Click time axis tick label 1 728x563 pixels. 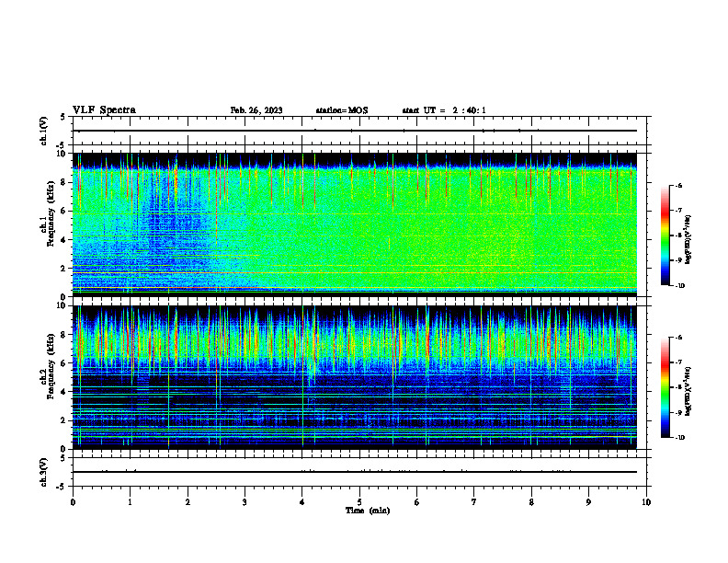(130, 502)
